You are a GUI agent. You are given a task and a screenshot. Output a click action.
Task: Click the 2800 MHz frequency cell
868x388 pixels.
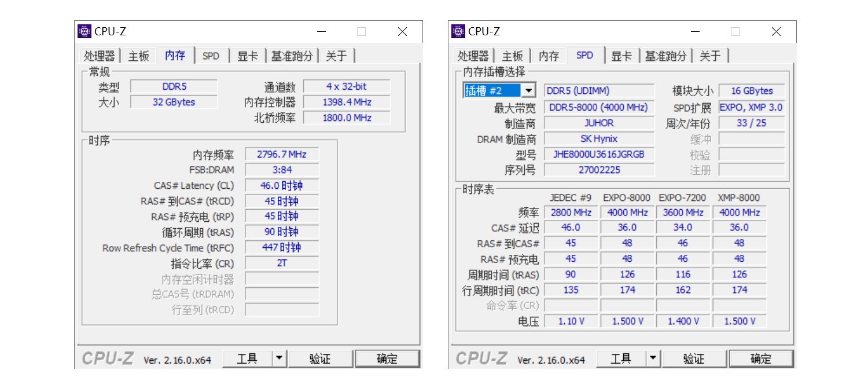click(x=571, y=213)
